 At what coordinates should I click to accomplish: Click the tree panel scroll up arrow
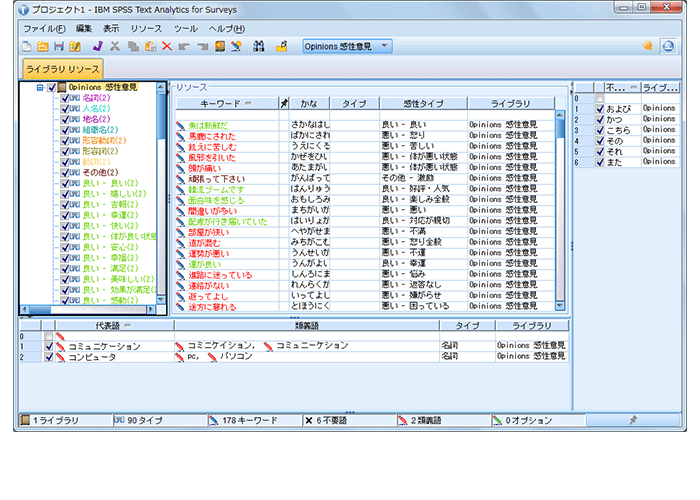click(161, 87)
